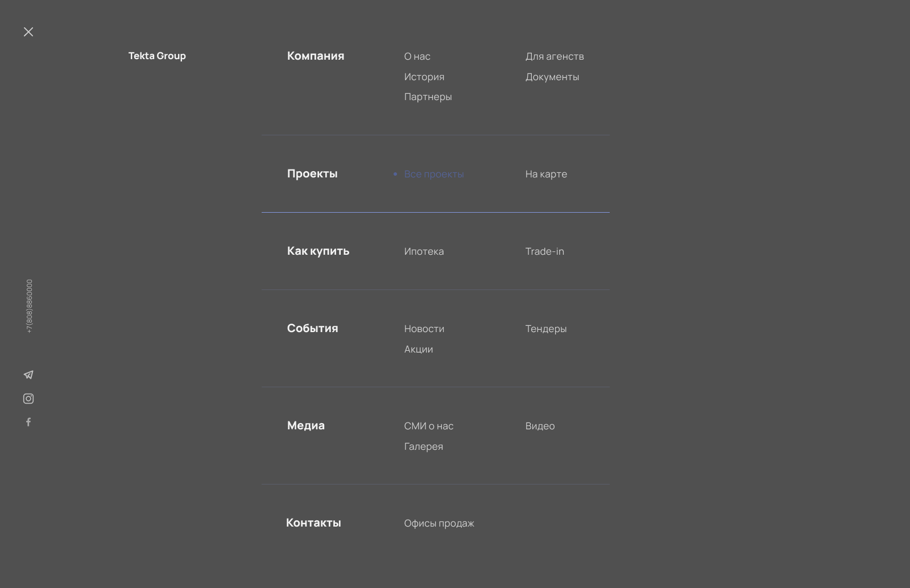The image size is (910, 588).
Task: Go to the Как купить section
Action: coord(318,251)
